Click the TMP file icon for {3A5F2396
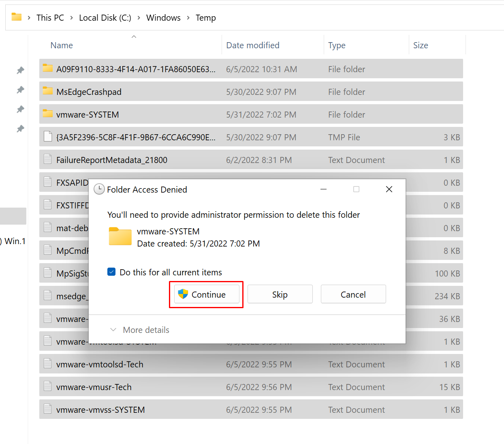The height and width of the screenshot is (444, 504). pyautogui.click(x=48, y=137)
